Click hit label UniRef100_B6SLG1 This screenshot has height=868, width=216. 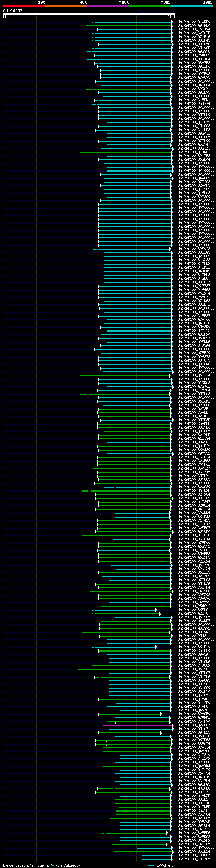[x=194, y=610]
